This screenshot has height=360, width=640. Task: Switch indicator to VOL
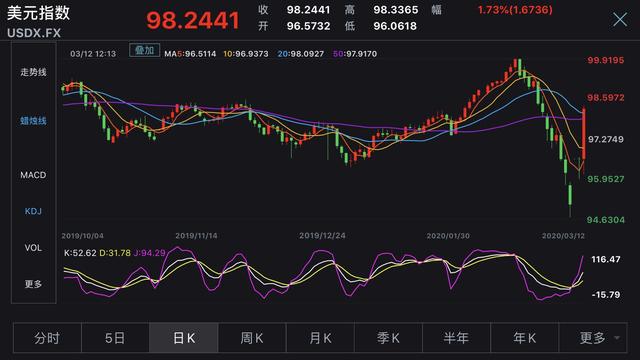click(x=33, y=248)
